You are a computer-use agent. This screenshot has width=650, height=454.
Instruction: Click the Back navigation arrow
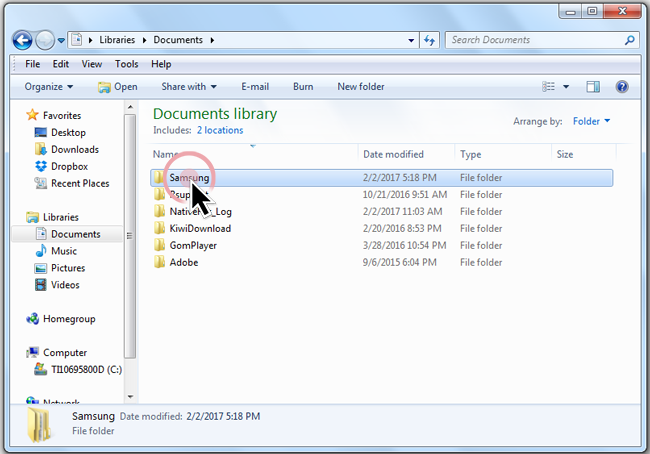point(22,40)
